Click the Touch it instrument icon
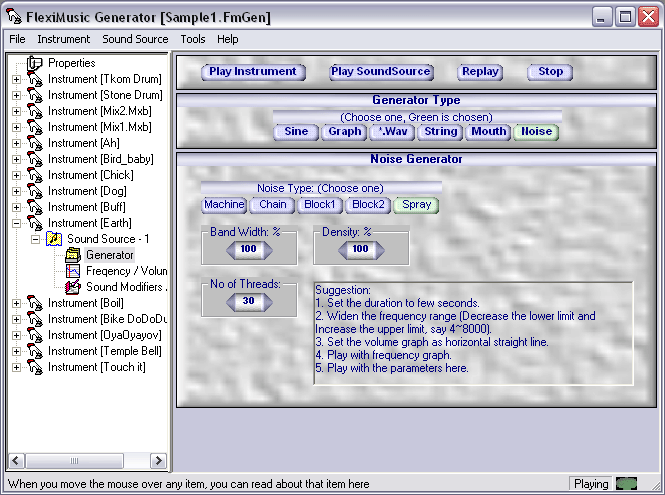Viewport: 665px width, 495px height. [x=35, y=367]
